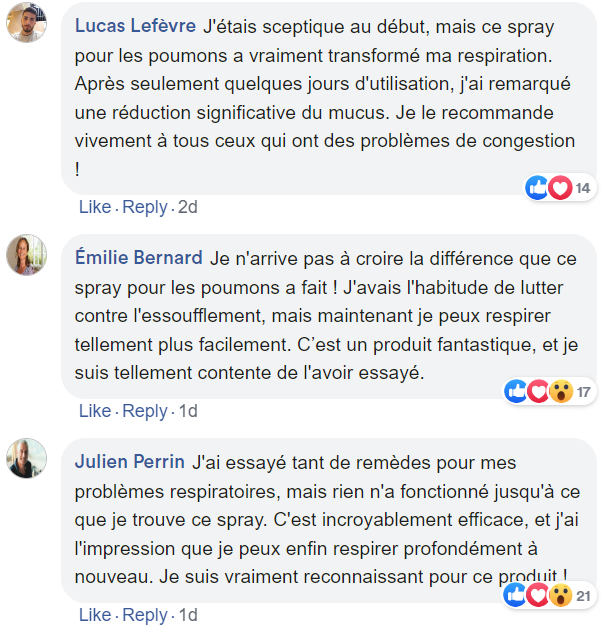The width and height of the screenshot is (609, 627).
Task: Click heart reaction icon on Julien's comment
Action: pos(538,596)
